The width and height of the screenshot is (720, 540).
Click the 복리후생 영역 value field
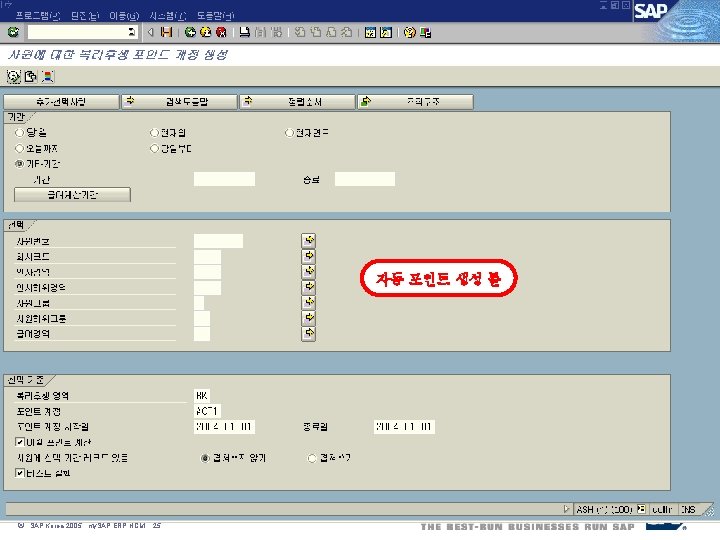(x=202, y=395)
